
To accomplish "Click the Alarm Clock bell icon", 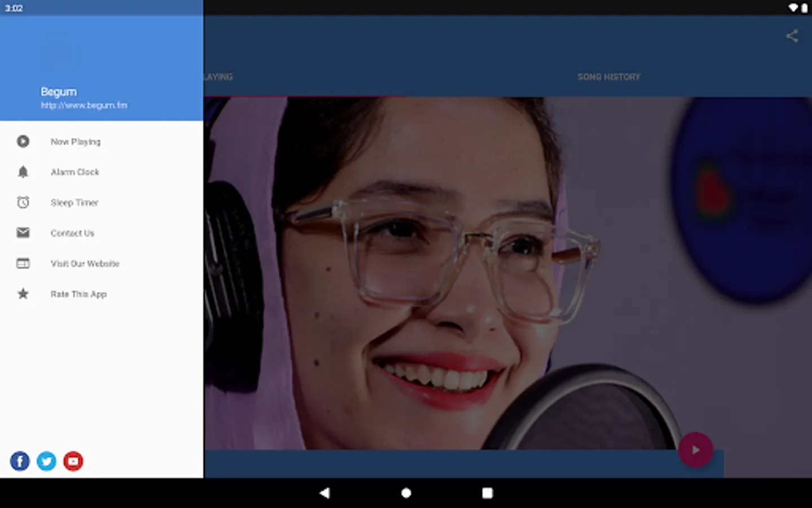I will tap(23, 172).
